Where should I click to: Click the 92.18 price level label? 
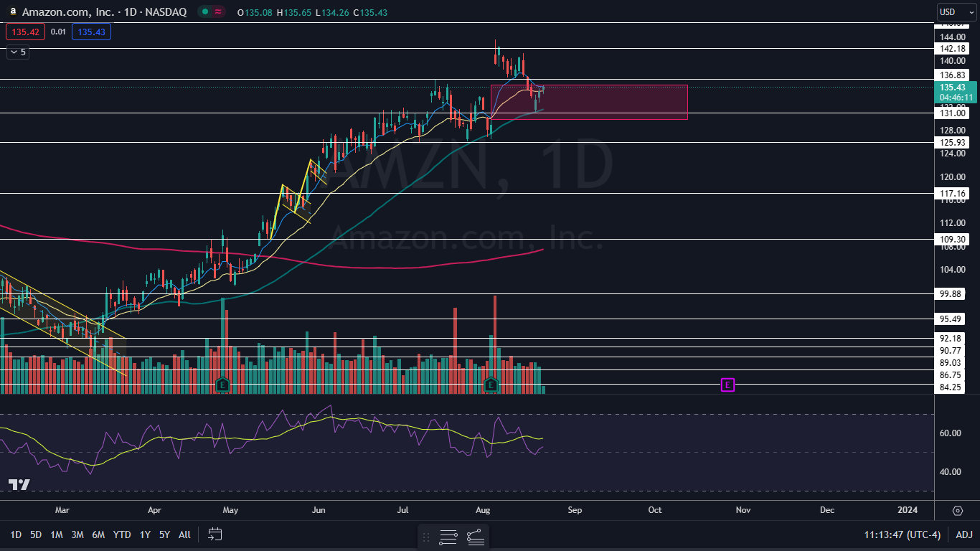coord(951,338)
